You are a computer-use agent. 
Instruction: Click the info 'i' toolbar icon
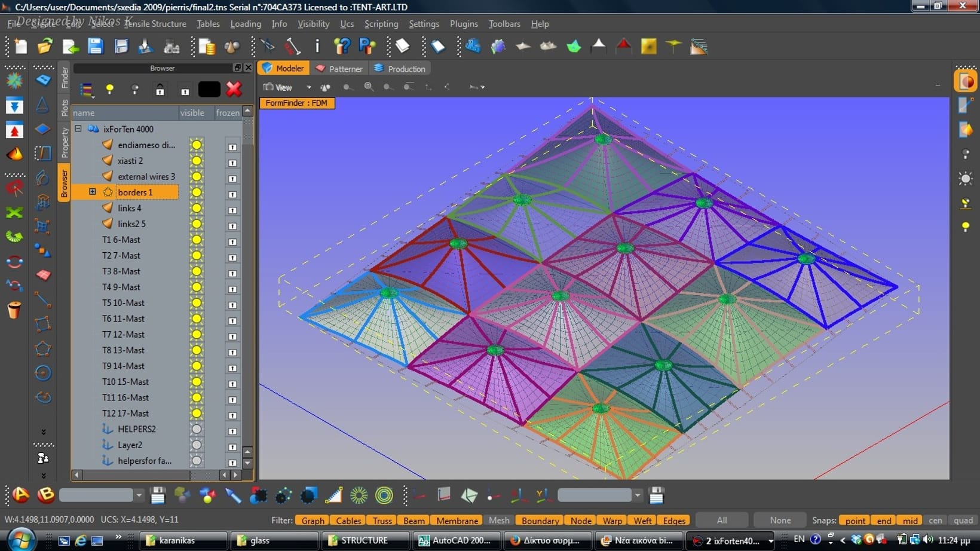tap(317, 47)
